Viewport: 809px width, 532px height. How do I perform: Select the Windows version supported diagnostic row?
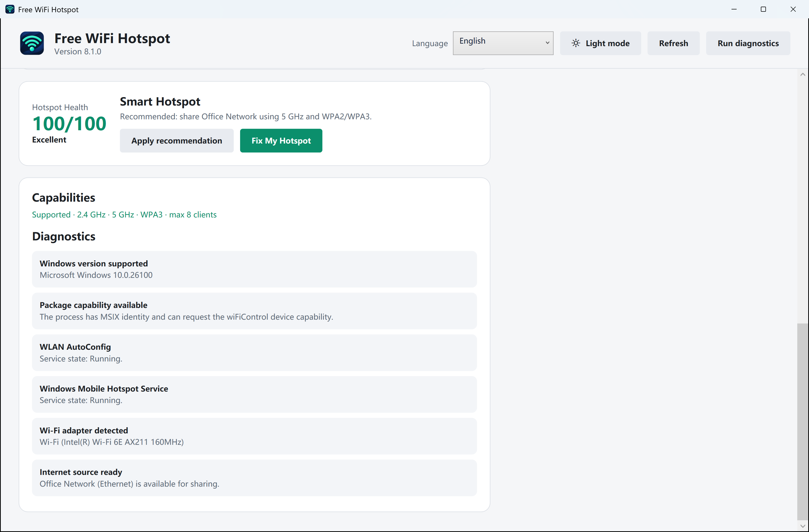click(x=254, y=269)
